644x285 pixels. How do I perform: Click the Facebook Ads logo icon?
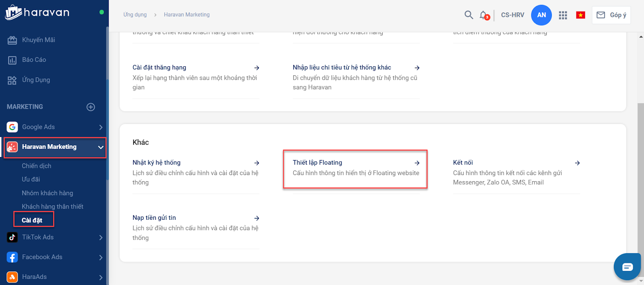pyautogui.click(x=12, y=257)
